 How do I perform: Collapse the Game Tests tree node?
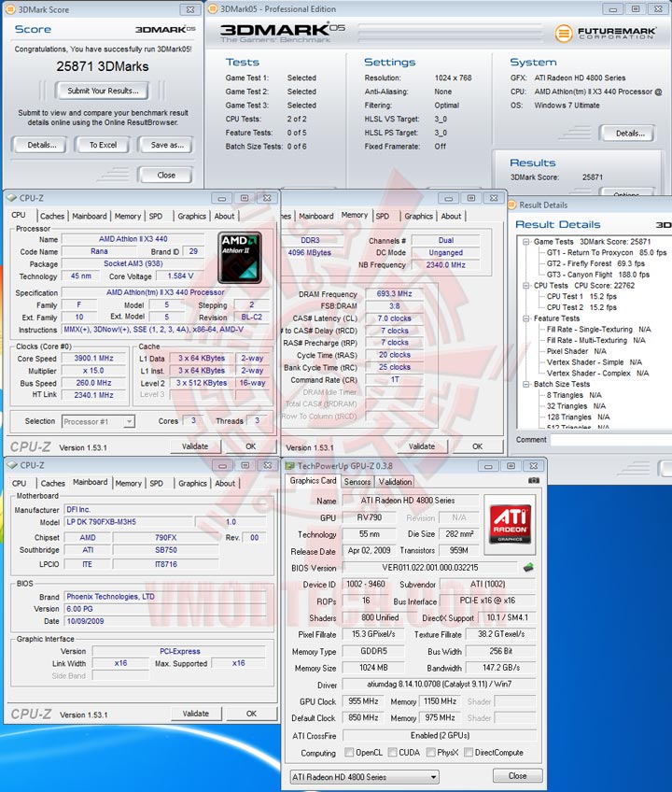click(526, 242)
